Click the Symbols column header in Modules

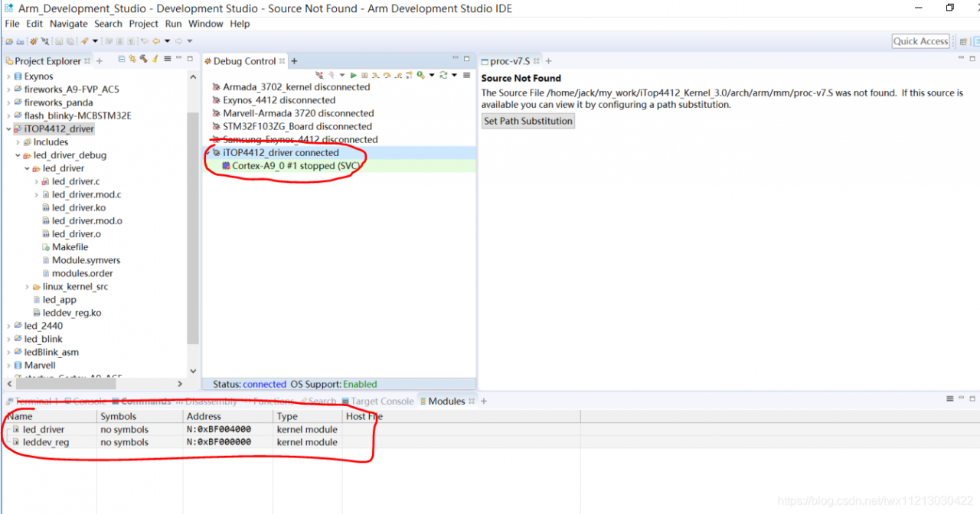(x=140, y=417)
